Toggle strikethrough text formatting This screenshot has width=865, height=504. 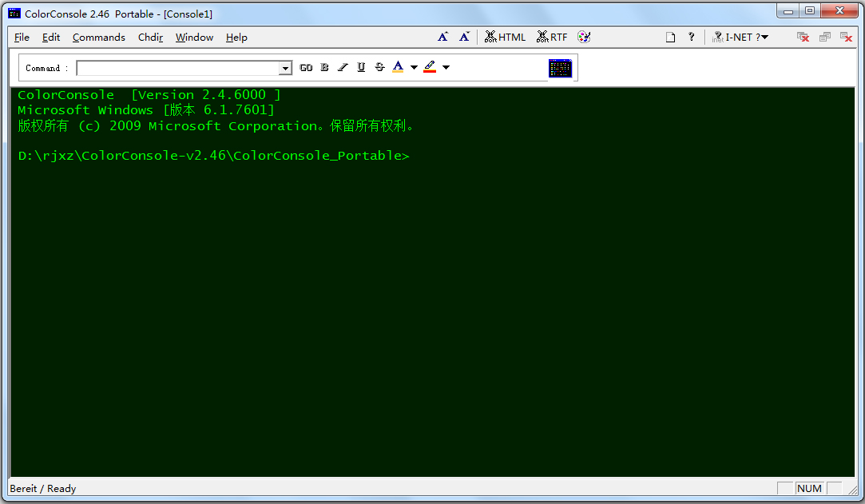click(379, 67)
